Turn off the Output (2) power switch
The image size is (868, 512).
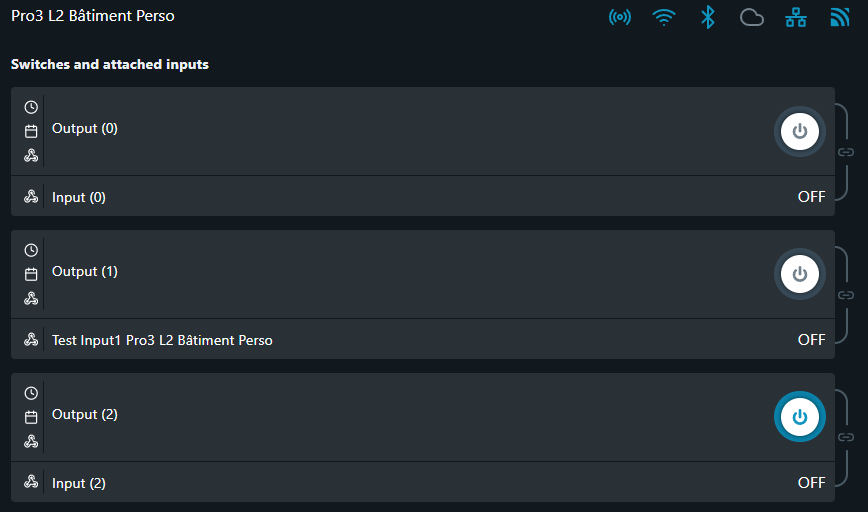(799, 417)
